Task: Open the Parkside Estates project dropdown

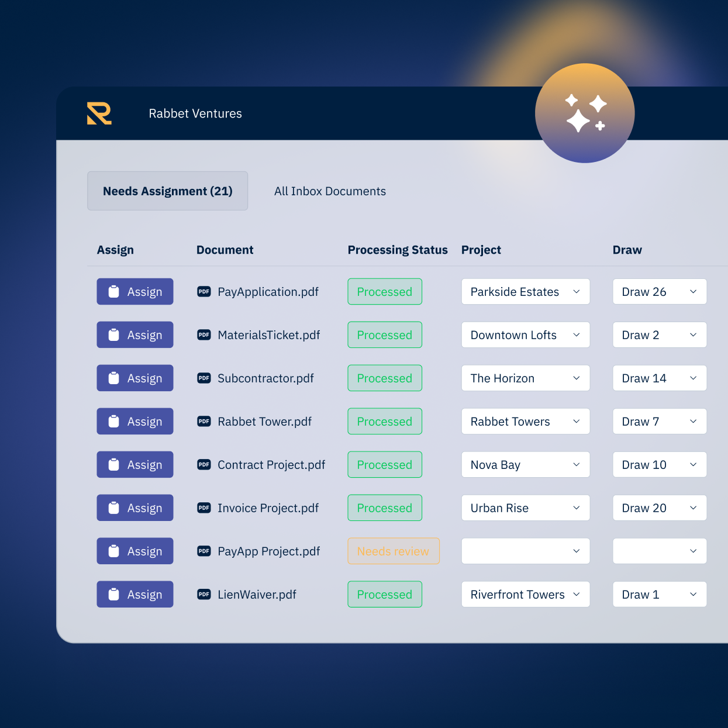Action: pos(526,291)
